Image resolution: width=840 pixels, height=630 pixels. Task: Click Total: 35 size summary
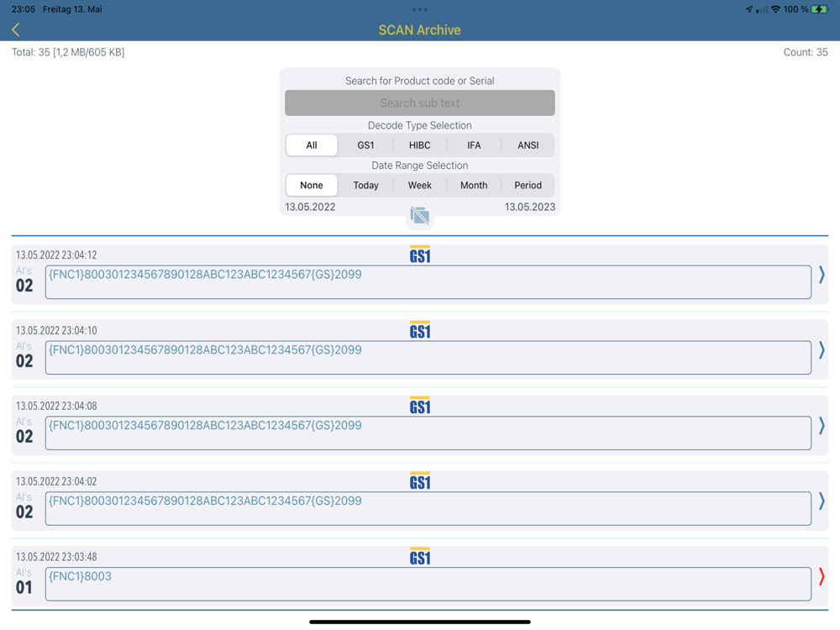pyautogui.click(x=68, y=52)
